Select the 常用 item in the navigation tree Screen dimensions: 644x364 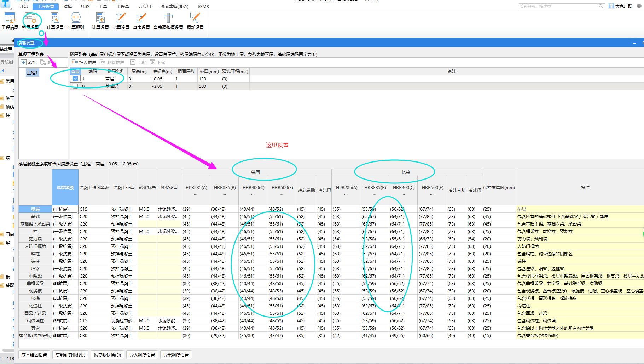pos(10,81)
